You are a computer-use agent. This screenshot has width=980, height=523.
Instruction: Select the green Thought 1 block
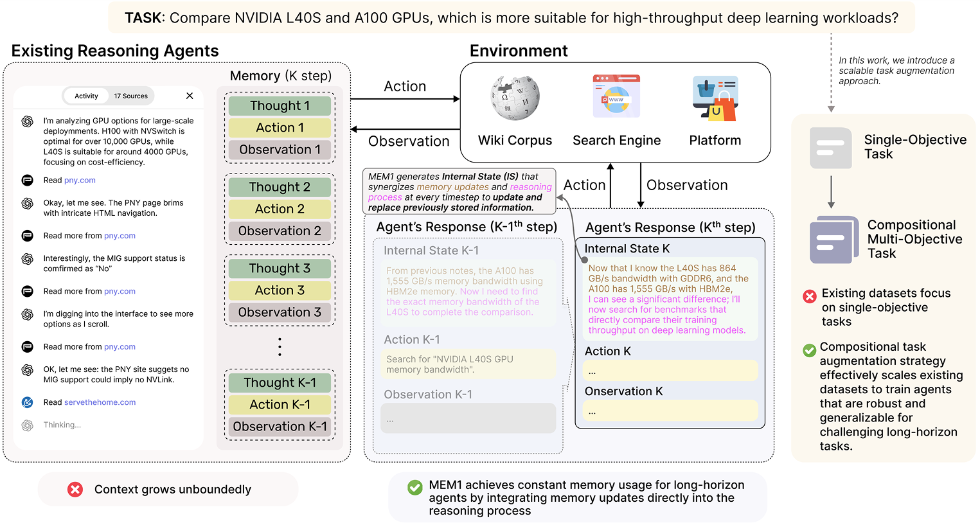280,106
